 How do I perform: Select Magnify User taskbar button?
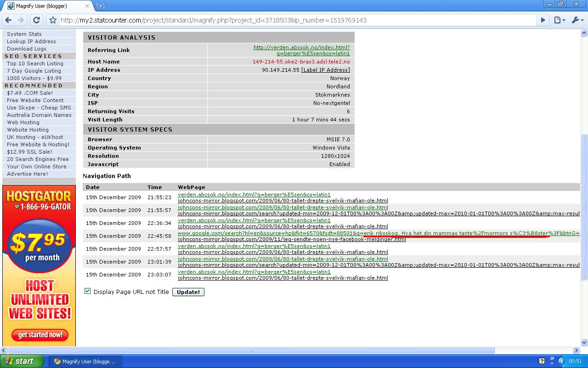[85, 361]
